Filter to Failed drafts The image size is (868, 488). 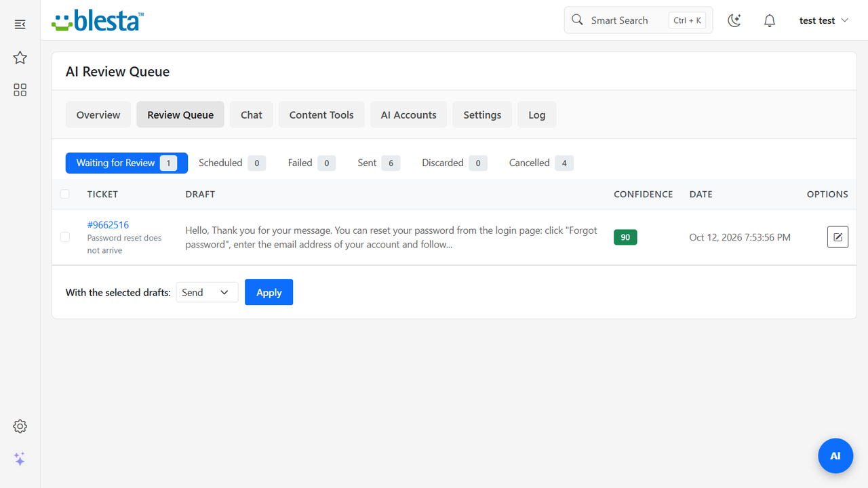click(x=311, y=163)
